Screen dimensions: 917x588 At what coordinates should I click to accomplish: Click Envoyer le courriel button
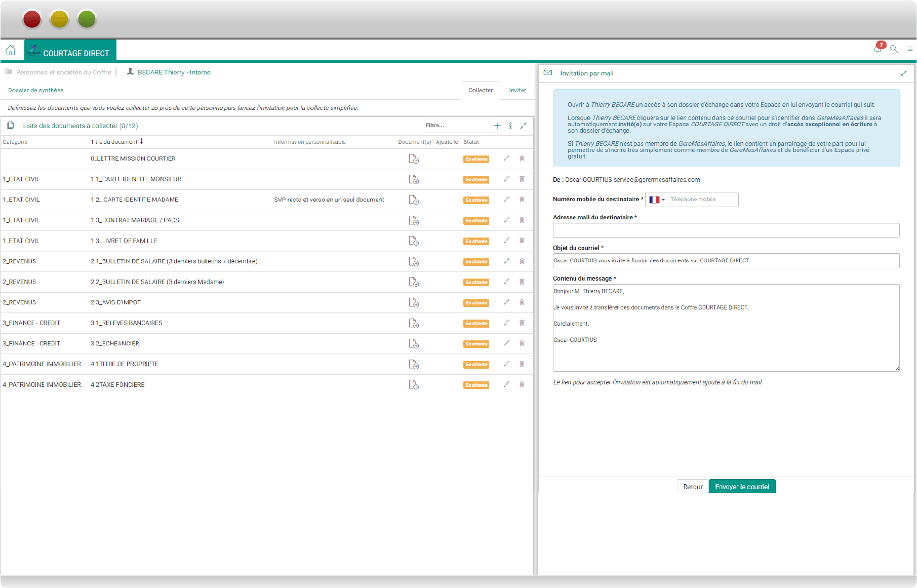742,486
